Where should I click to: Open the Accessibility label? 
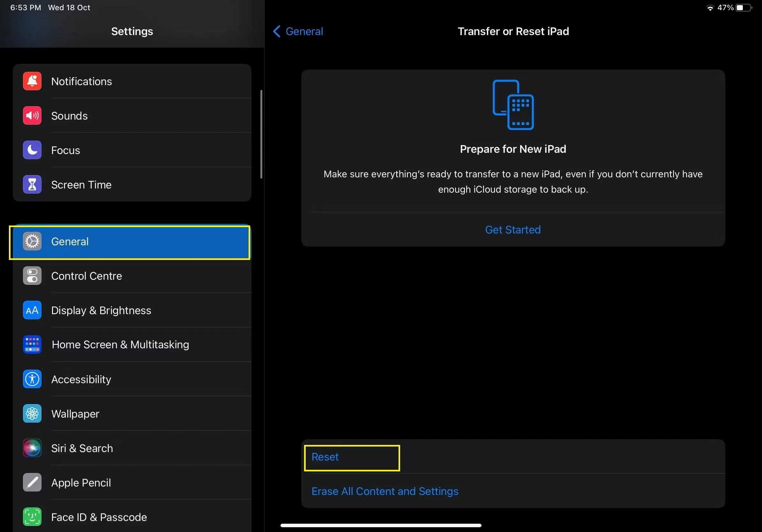click(81, 380)
